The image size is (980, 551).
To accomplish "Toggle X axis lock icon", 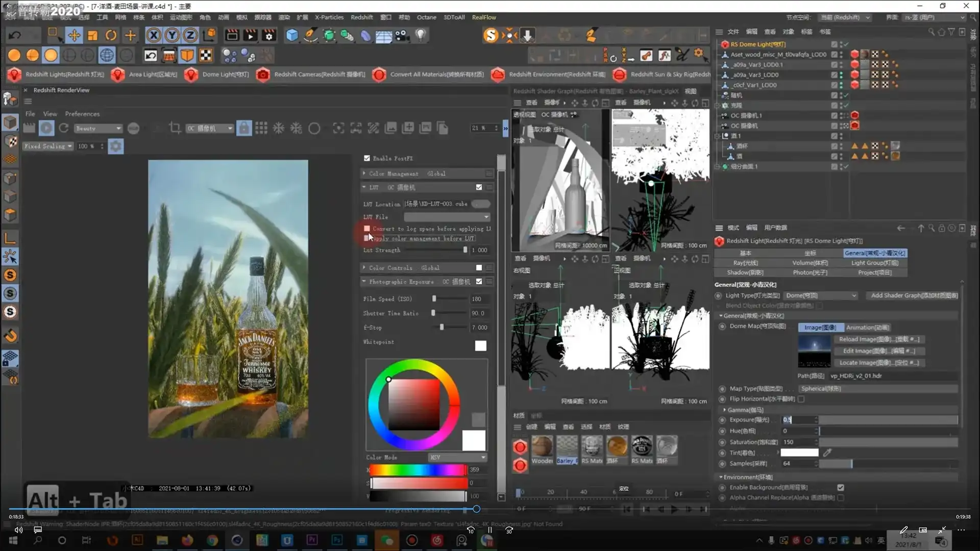I will pyautogui.click(x=153, y=35).
